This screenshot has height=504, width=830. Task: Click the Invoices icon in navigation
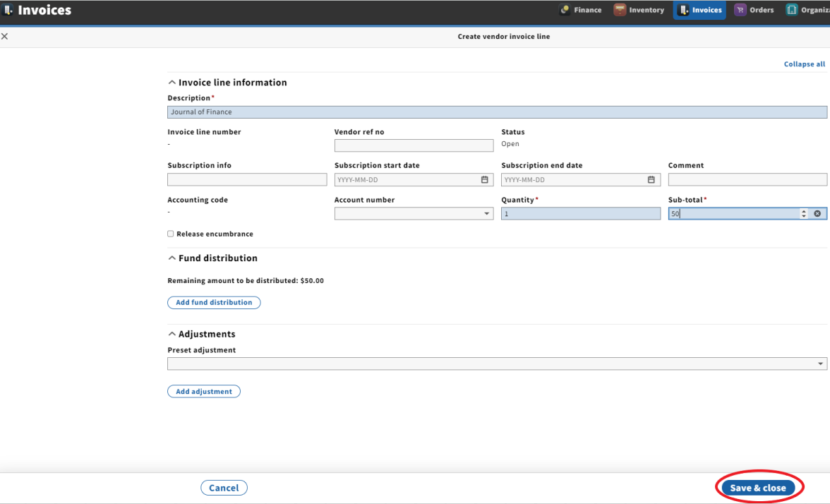pyautogui.click(x=683, y=10)
